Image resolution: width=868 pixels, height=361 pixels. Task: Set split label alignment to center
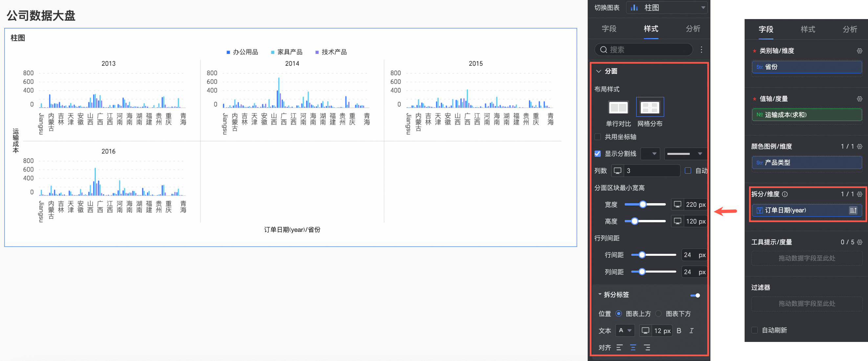(633, 348)
